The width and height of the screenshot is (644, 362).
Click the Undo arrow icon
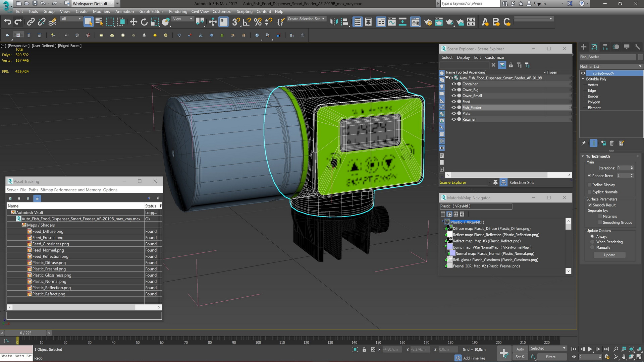(x=7, y=22)
